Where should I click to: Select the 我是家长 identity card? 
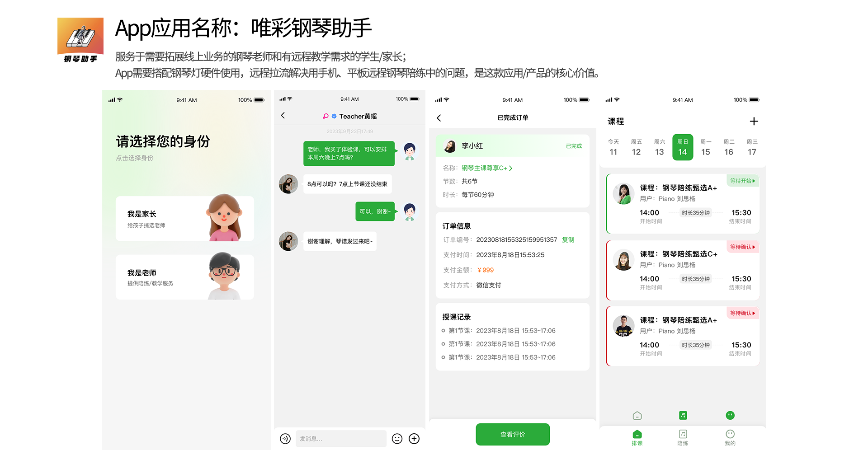click(x=184, y=219)
